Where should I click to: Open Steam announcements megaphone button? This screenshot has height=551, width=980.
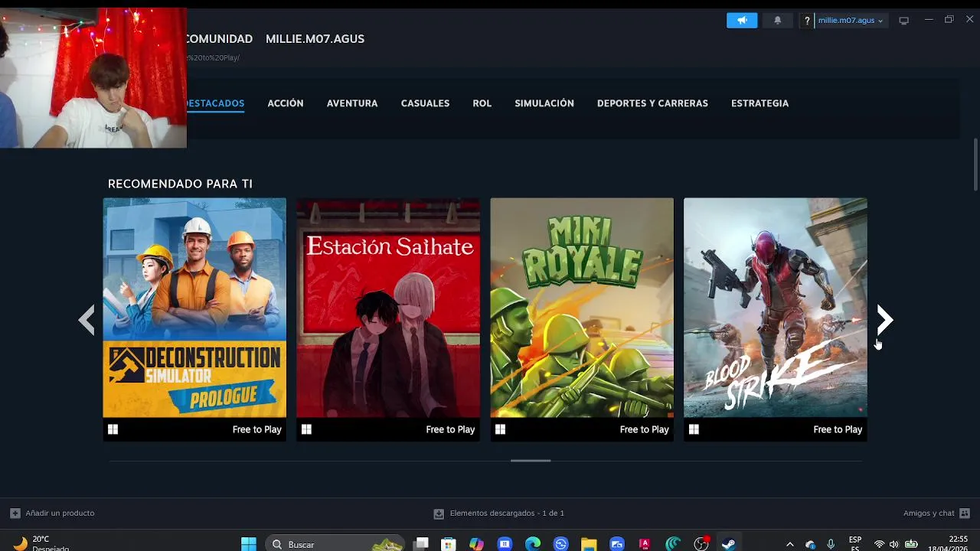pos(742,21)
